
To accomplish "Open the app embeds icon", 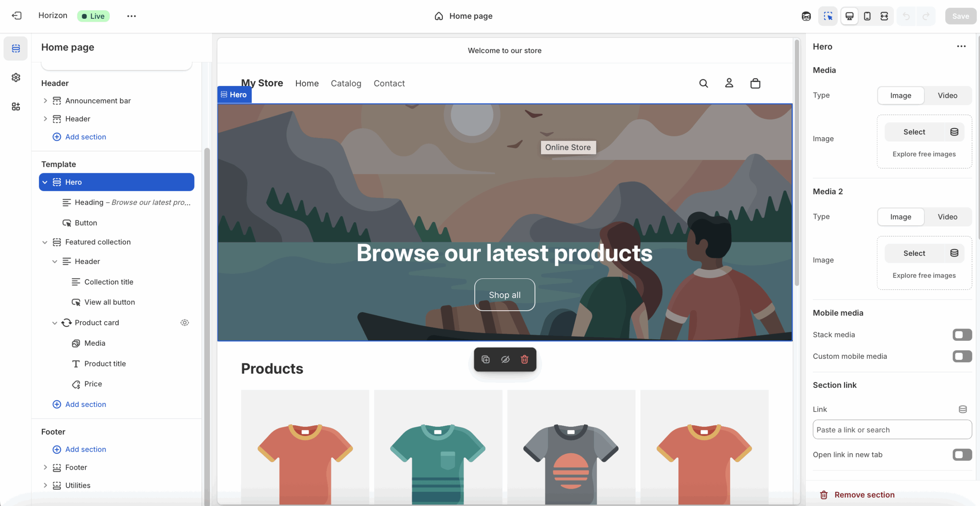I will 16,107.
